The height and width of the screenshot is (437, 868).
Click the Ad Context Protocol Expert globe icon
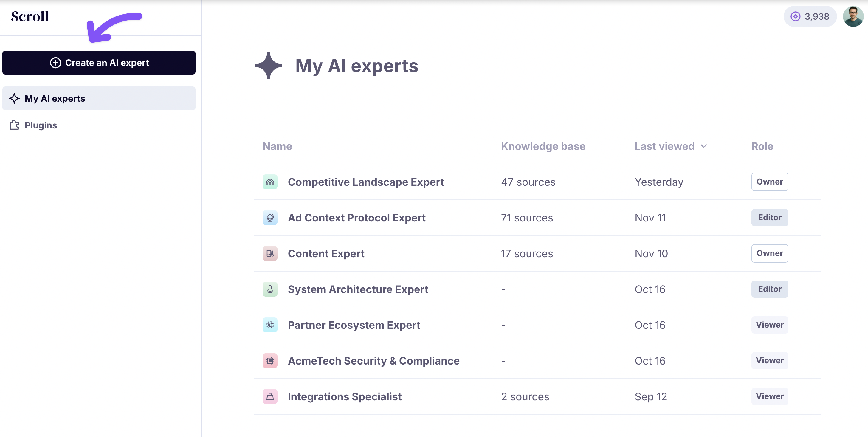tap(270, 218)
